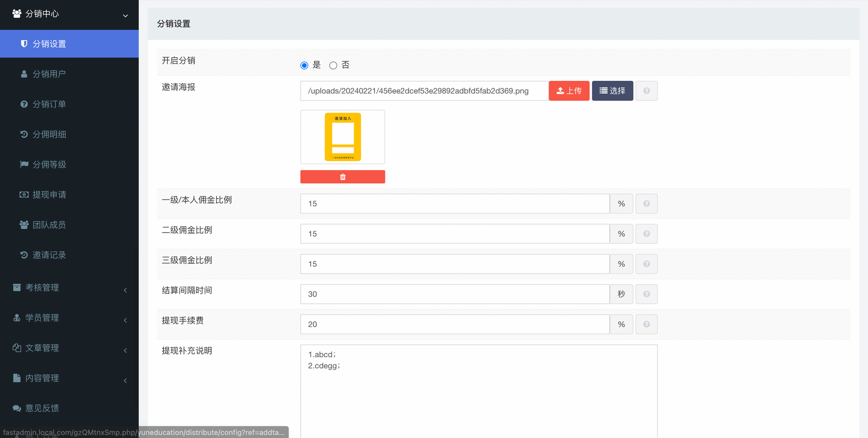Click help icon beside 邀请海报 upload field
The height and width of the screenshot is (438, 868).
[646, 91]
